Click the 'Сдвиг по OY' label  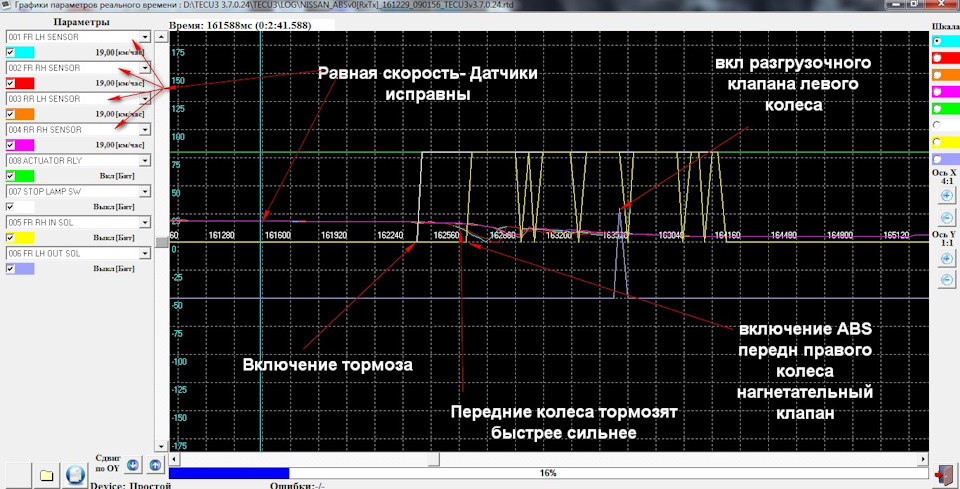pyautogui.click(x=108, y=464)
